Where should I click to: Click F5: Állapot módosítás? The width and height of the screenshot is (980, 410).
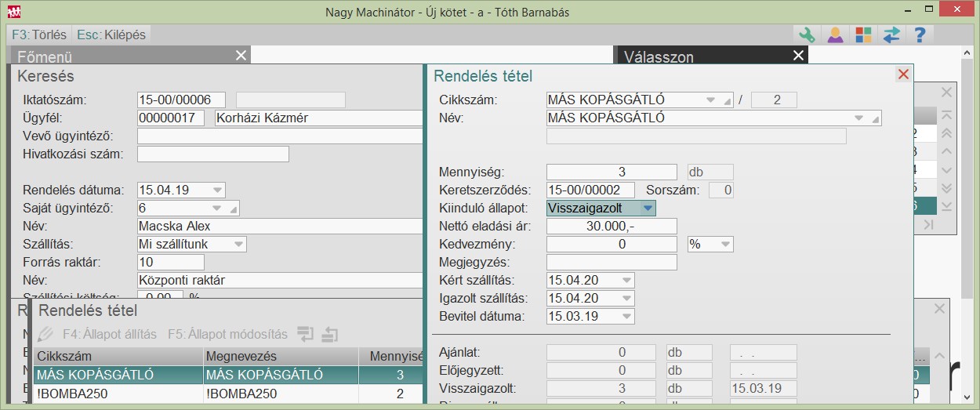click(227, 334)
